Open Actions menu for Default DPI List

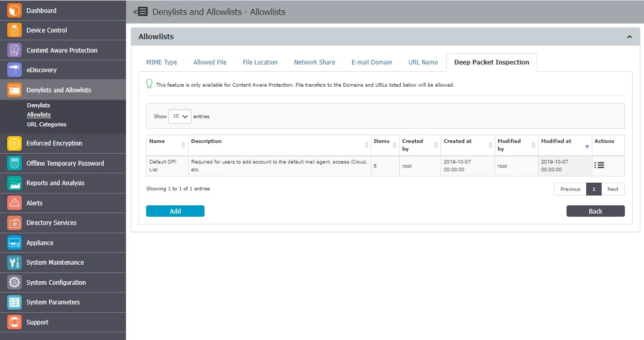[599, 165]
